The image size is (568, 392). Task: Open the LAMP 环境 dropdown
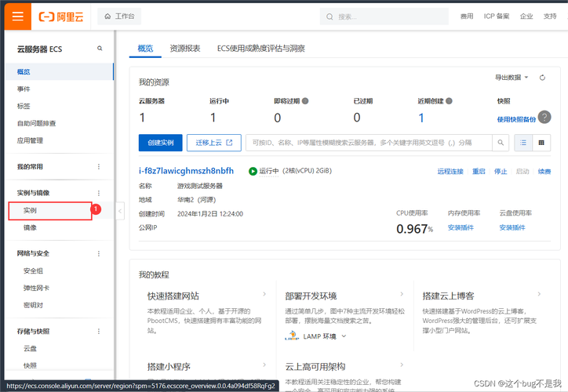click(316, 336)
